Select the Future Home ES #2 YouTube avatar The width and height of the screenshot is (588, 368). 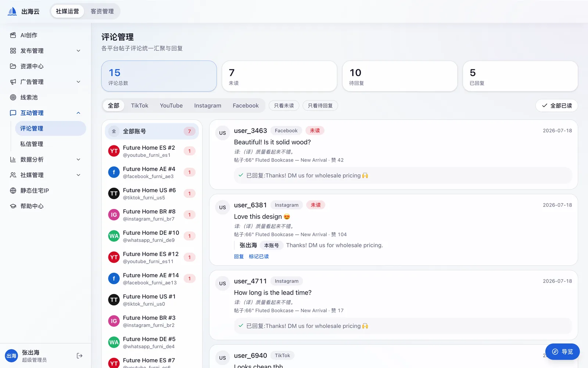pyautogui.click(x=114, y=151)
